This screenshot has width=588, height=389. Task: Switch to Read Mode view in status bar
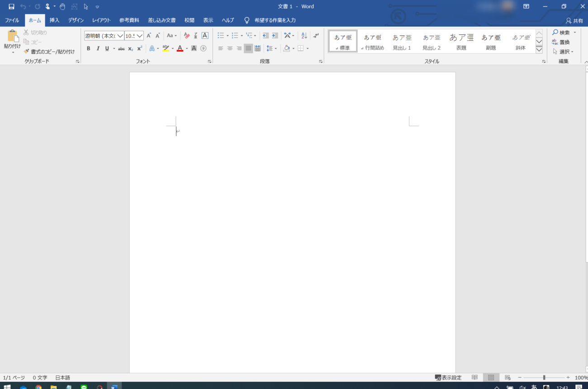(x=474, y=377)
